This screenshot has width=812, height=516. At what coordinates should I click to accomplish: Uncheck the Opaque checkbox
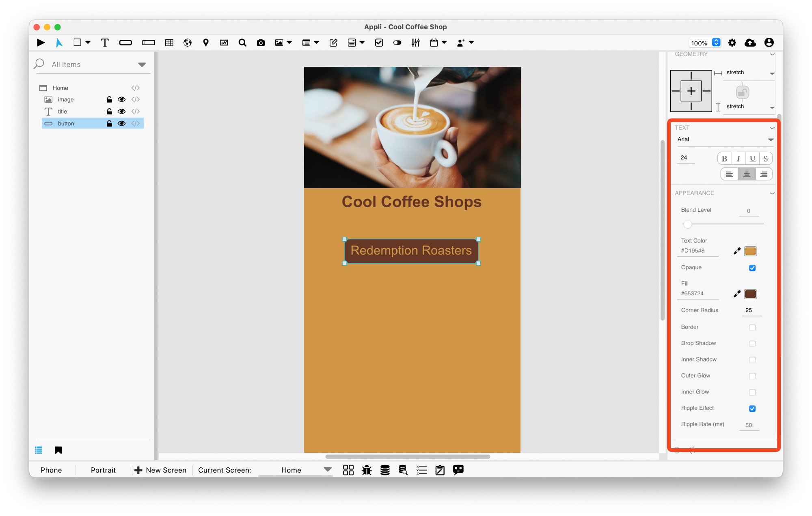click(x=752, y=268)
